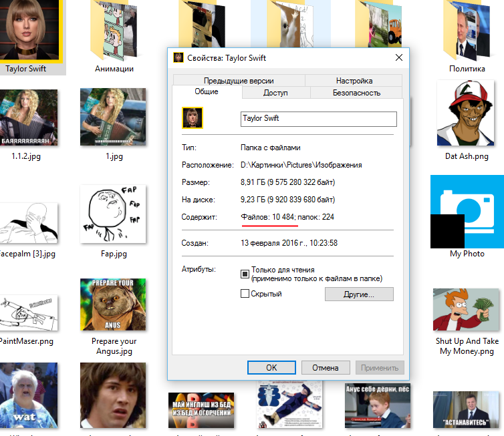Click the Отмена button

326,367
